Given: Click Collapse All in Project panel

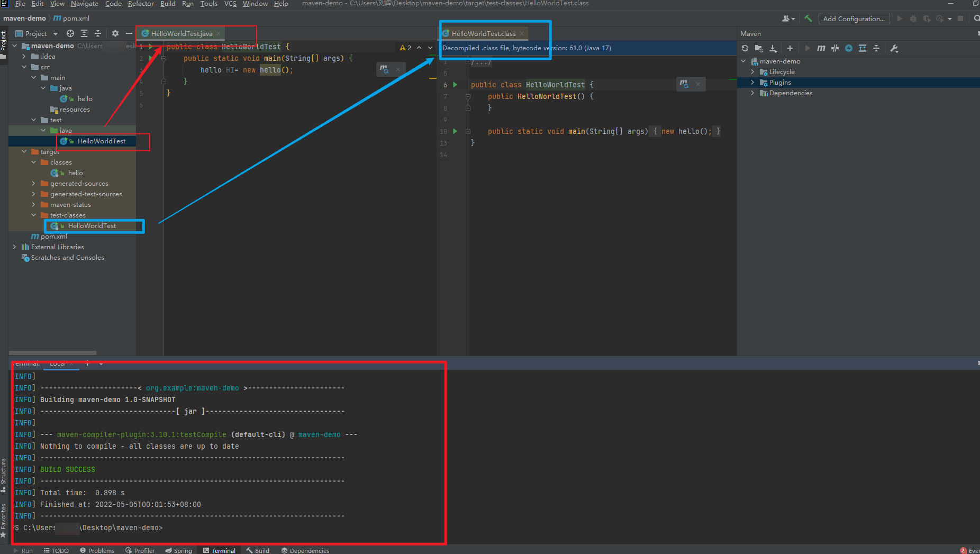Looking at the screenshot, I should (98, 33).
